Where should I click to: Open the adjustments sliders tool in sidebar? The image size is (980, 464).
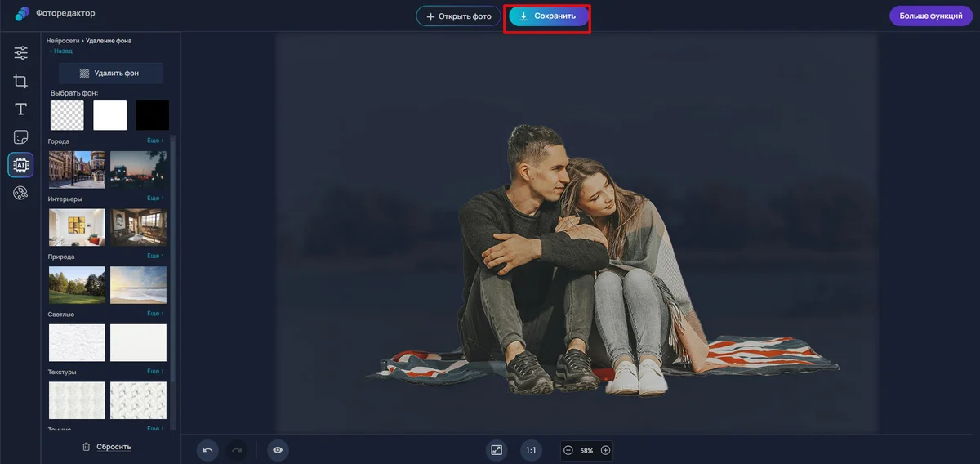coord(20,53)
